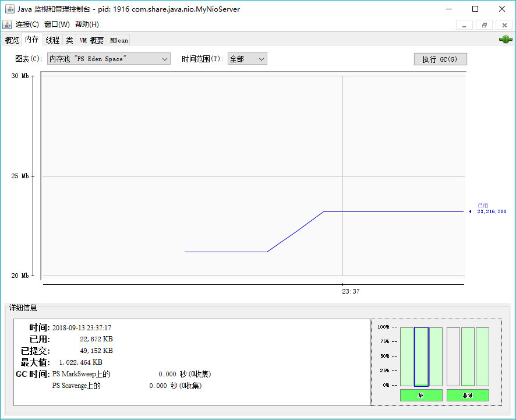516x420 pixels.
Task: Click the green connection status icon
Action: [x=506, y=40]
